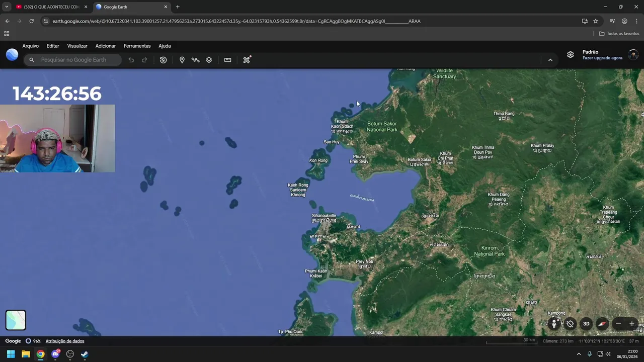Open the Visualizar menu
The image size is (644, 362).
77,46
